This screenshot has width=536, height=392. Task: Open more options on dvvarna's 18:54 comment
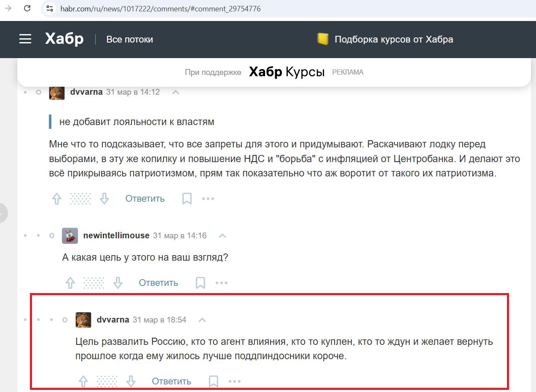[234, 381]
